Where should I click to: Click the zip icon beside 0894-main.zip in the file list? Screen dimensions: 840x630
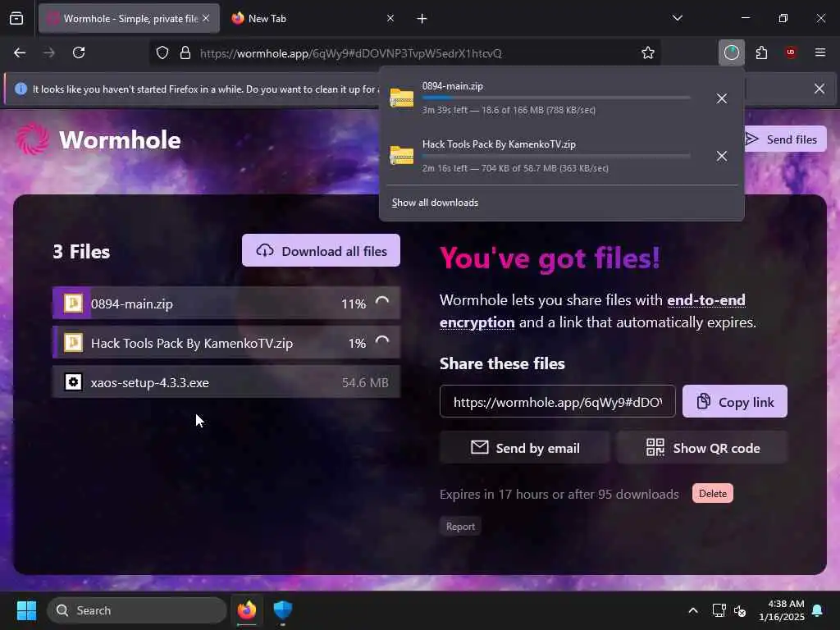tap(73, 304)
